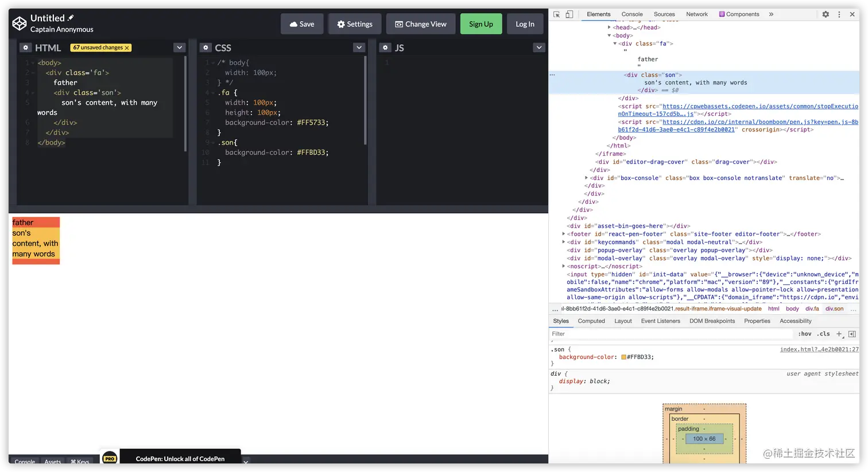Select body in breadcrumb trail
Viewport: 868px width, 472px height.
792,309
